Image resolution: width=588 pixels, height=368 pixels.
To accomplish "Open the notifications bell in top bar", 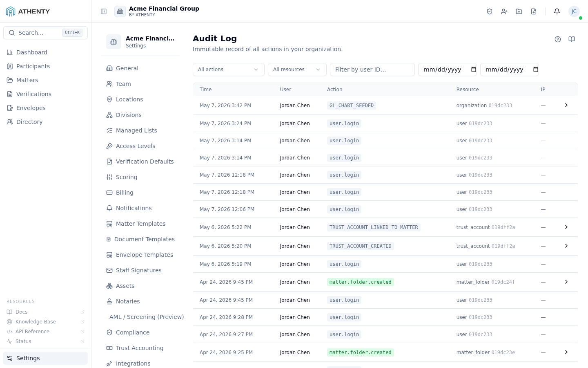I will pyautogui.click(x=557, y=11).
